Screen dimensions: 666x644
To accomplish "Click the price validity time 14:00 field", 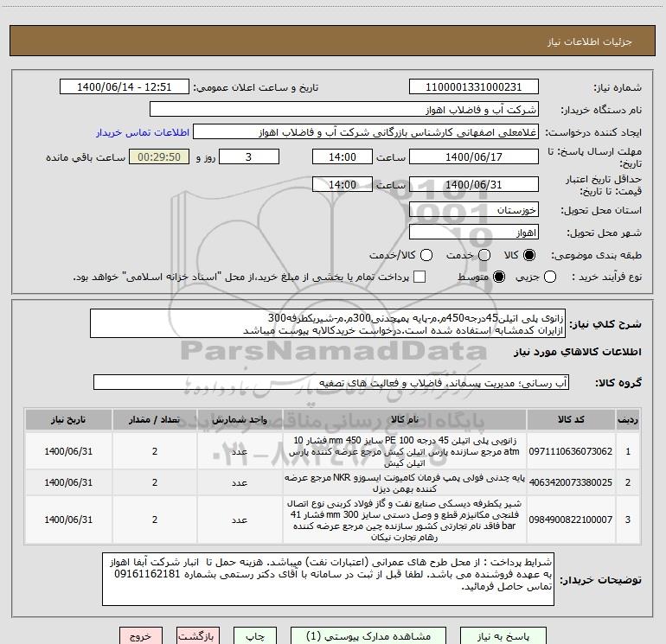I will pyautogui.click(x=343, y=184).
